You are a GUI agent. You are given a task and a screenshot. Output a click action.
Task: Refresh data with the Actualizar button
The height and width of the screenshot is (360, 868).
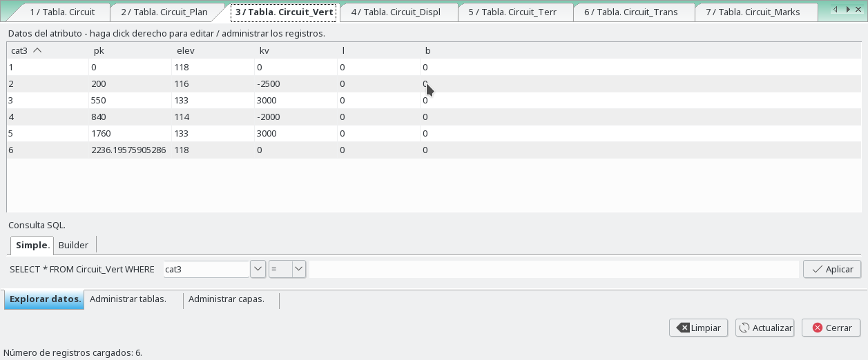tap(764, 328)
